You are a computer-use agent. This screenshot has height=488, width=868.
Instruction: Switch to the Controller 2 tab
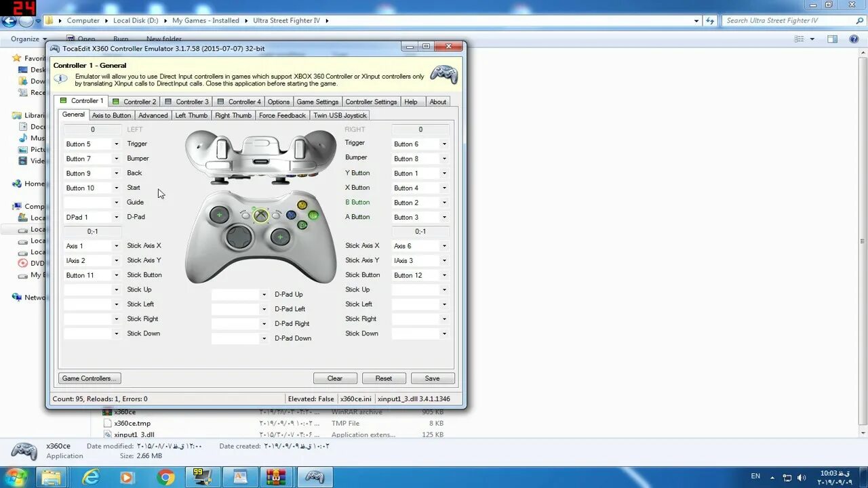point(134,102)
